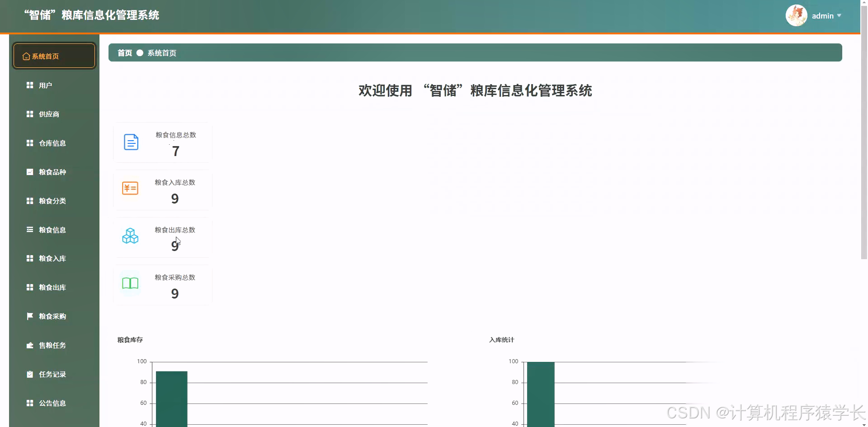The height and width of the screenshot is (427, 868).
Task: Click the 首页 breadcrumb link
Action: point(124,53)
